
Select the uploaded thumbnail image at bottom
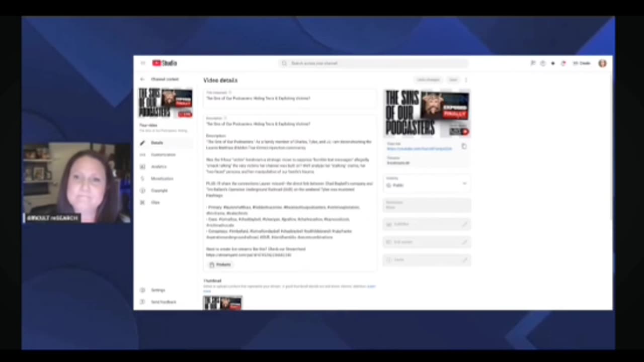223,303
